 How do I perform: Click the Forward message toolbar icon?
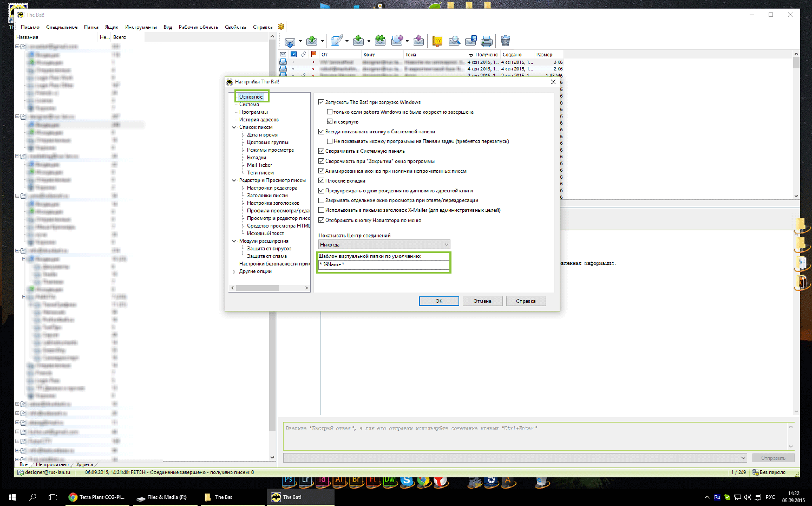[x=397, y=41]
